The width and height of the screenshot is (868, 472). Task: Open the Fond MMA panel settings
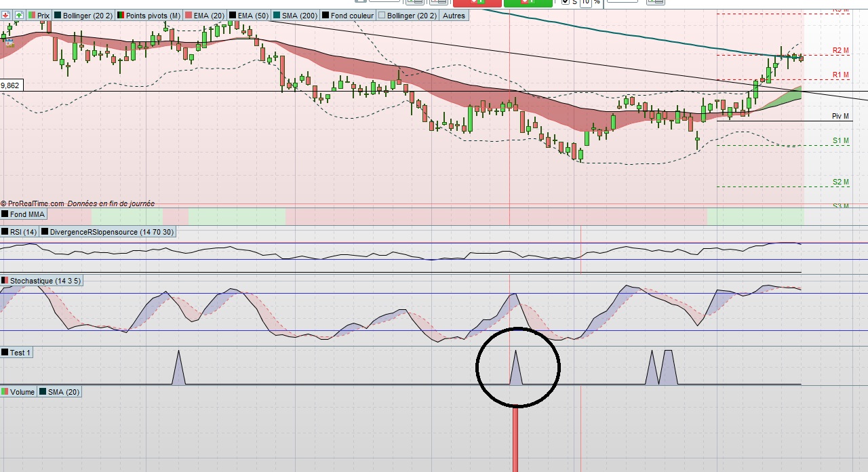point(23,214)
